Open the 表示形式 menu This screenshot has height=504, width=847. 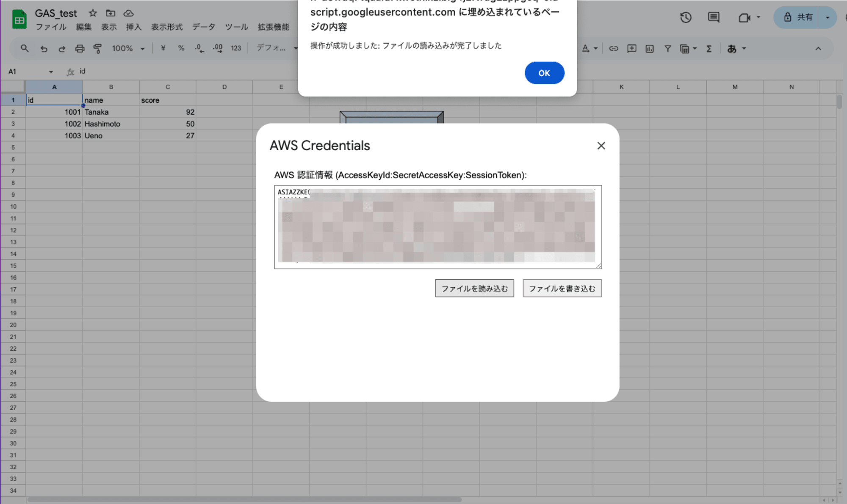coord(167,27)
